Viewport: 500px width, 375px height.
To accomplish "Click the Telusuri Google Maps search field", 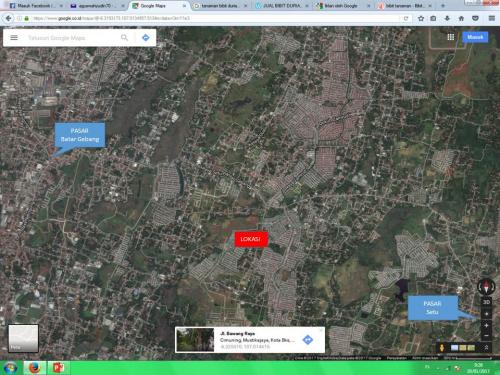I will tap(72, 38).
